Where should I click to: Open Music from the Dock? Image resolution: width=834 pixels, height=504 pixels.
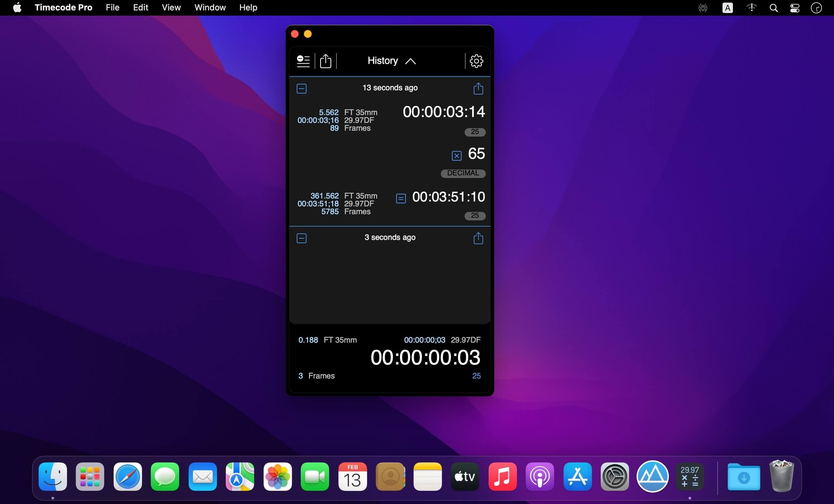click(x=503, y=476)
